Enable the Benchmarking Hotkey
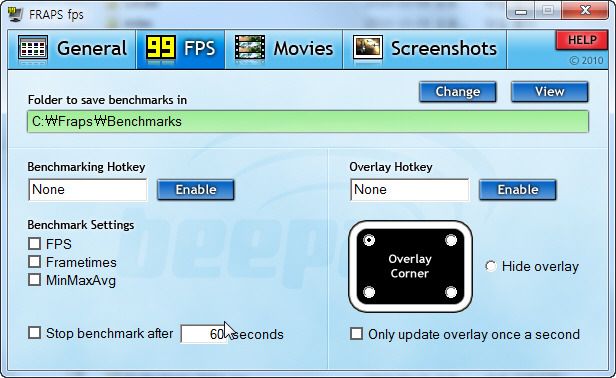This screenshot has height=378, width=616. point(196,190)
